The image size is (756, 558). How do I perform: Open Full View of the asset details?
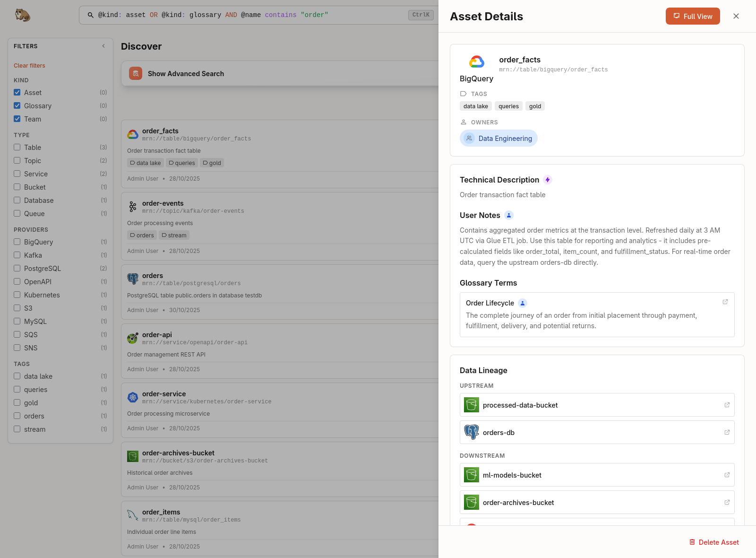click(x=693, y=16)
